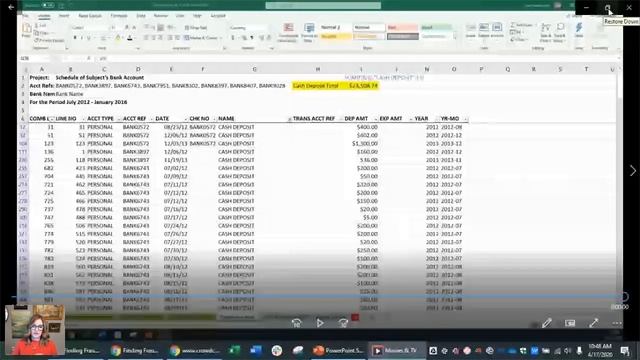Apply Bold formatting

coord(75,38)
